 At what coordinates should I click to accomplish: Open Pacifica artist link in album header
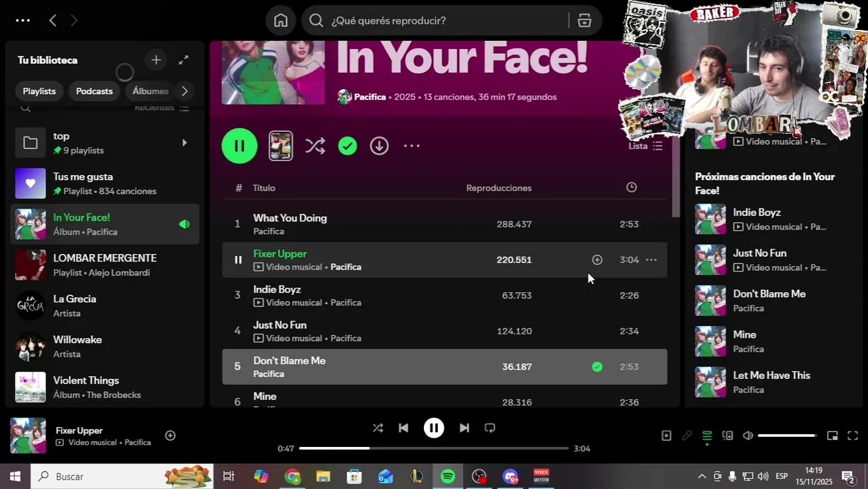[x=369, y=96]
